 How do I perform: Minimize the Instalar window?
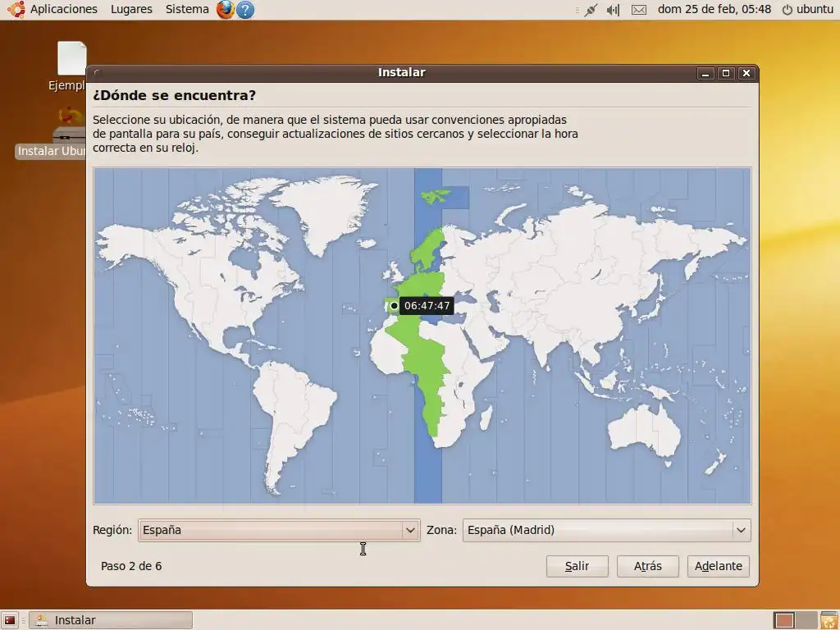pyautogui.click(x=705, y=73)
